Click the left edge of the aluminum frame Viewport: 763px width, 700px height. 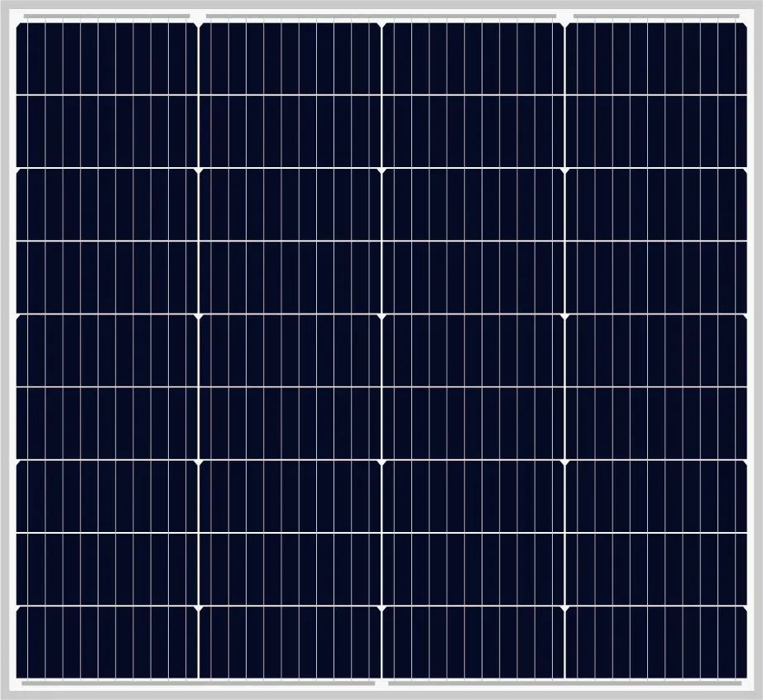(6, 350)
